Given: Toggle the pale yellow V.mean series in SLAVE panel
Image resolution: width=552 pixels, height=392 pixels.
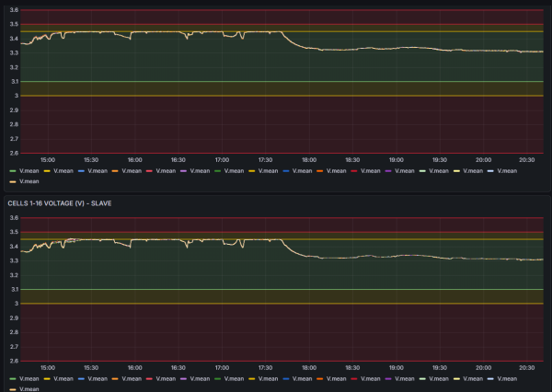Looking at the screenshot, I should coord(473,378).
